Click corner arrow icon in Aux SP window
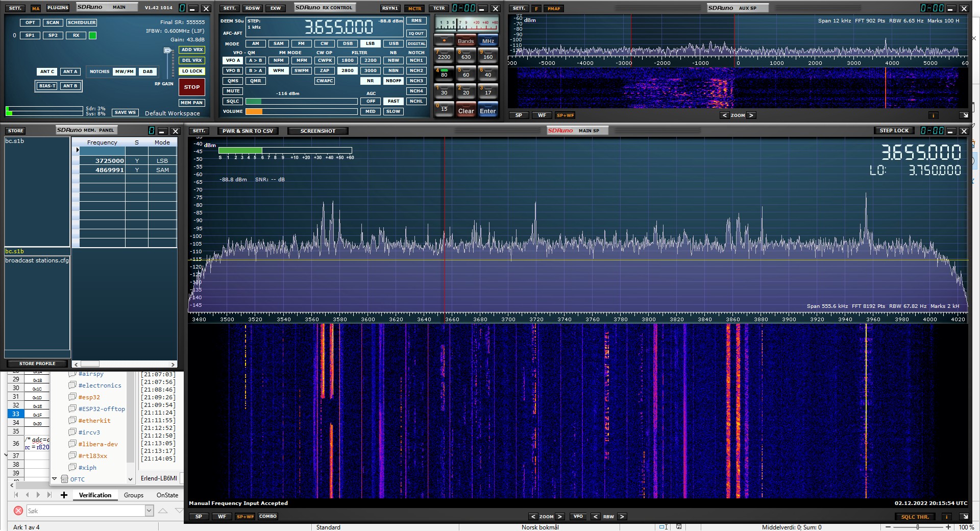This screenshot has height=531, width=980. pos(964,115)
